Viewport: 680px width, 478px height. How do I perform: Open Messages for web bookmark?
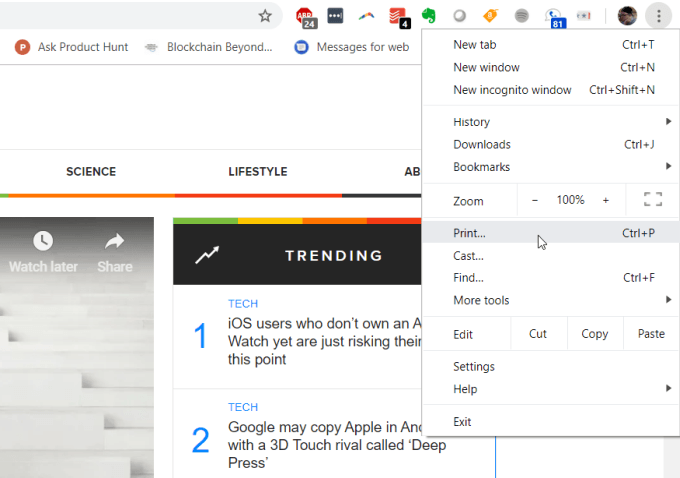pyautogui.click(x=352, y=47)
